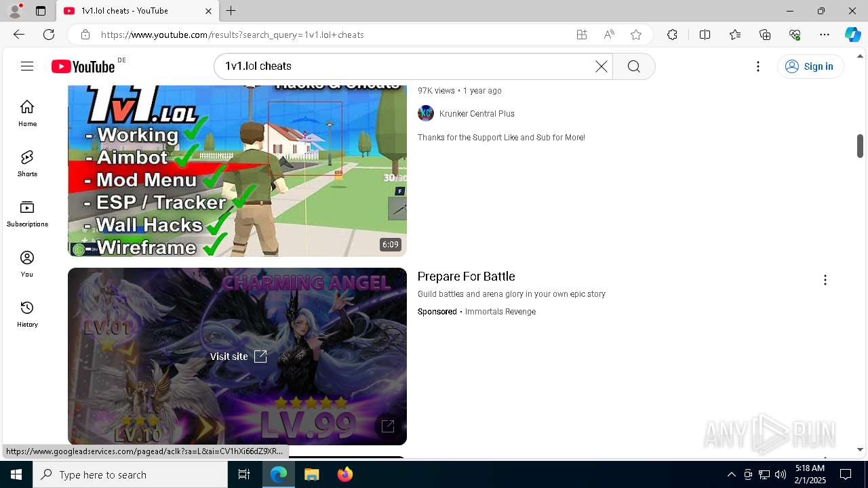
Task: Open the tab actions menu
Action: click(x=41, y=11)
